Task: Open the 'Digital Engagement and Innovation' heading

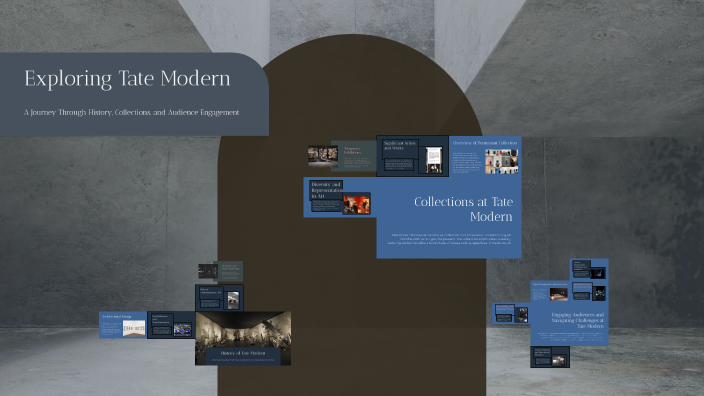Action: [550, 284]
